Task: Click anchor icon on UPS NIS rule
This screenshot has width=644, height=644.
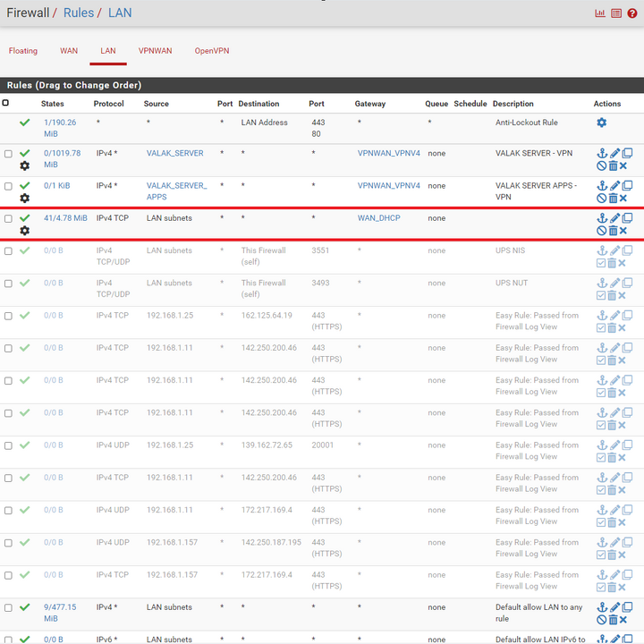Action: click(x=602, y=251)
